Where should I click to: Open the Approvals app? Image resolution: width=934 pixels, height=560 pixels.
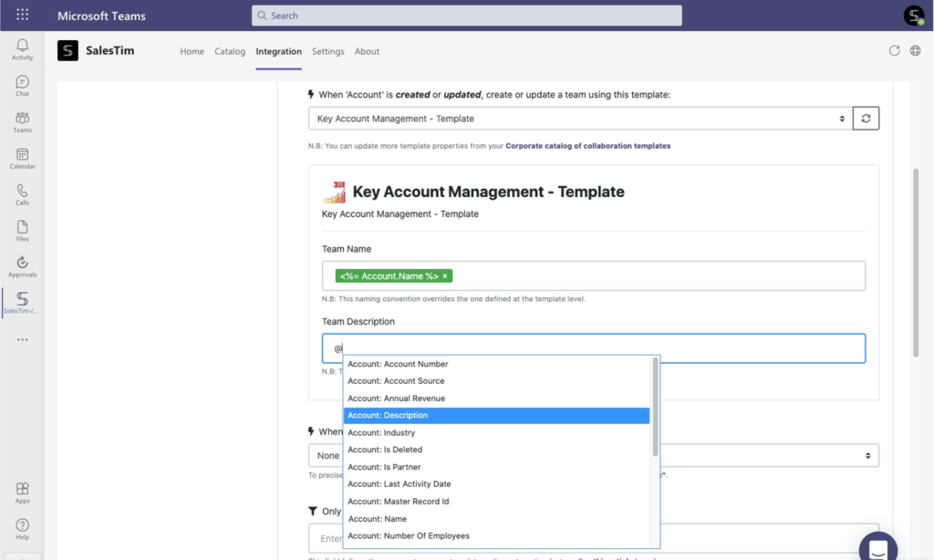click(x=22, y=267)
